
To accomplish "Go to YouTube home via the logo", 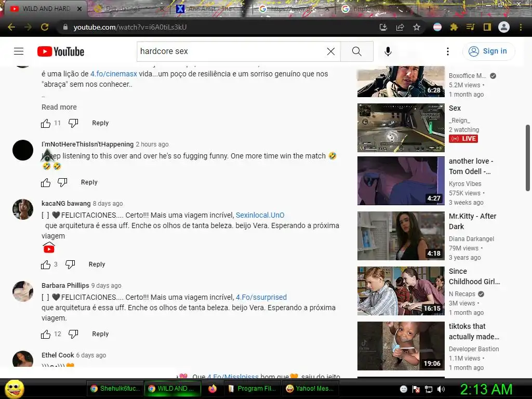I will (61, 51).
